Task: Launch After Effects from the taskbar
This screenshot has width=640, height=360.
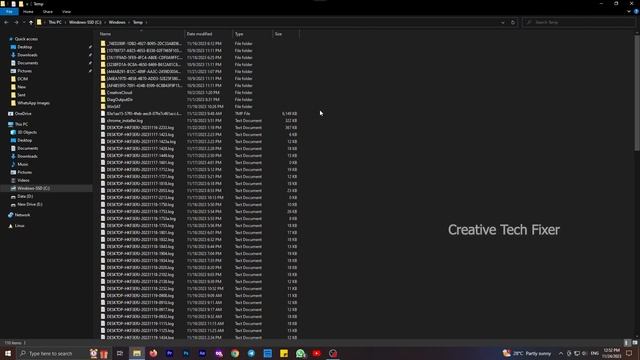Action: (202, 353)
